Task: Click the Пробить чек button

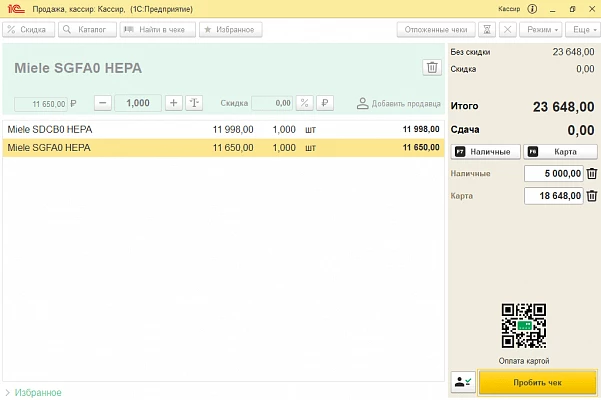Action: 538,382
